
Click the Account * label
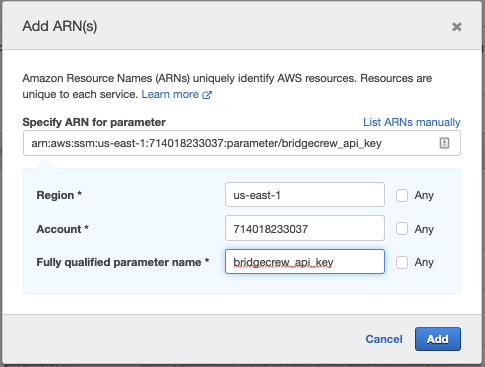pyautogui.click(x=62, y=229)
